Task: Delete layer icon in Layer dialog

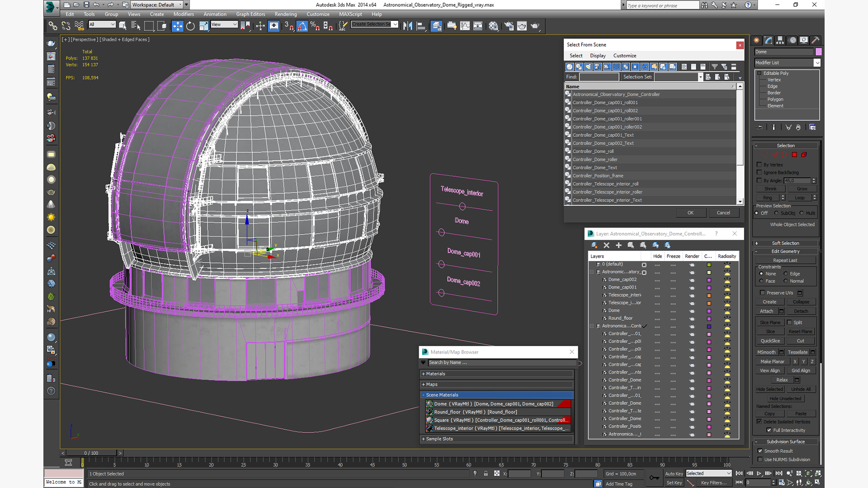Action: [606, 245]
